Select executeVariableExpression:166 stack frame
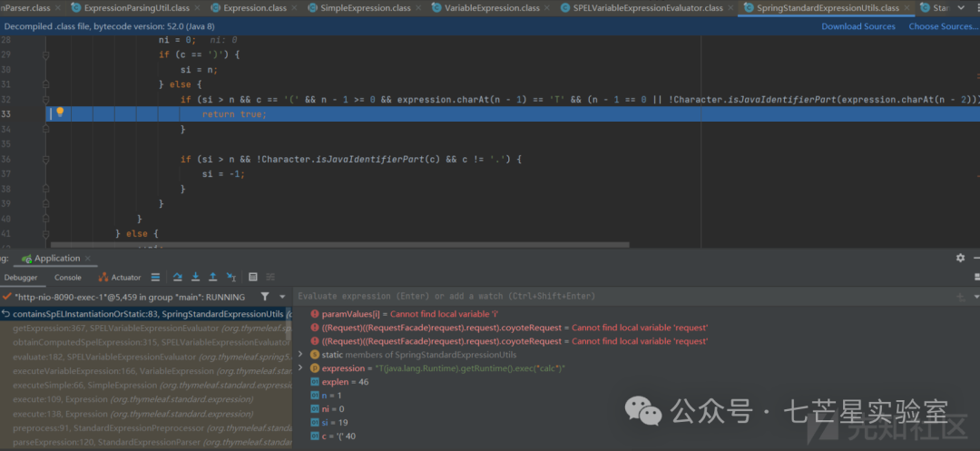 [x=145, y=371]
